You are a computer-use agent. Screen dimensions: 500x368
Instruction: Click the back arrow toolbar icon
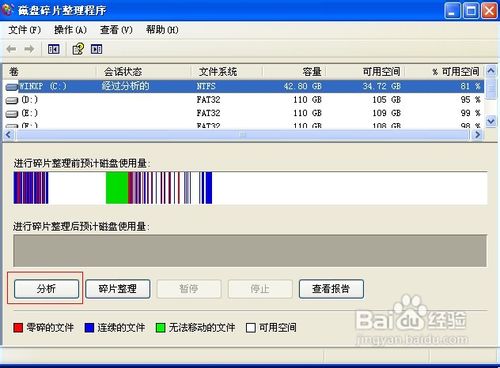12,49
